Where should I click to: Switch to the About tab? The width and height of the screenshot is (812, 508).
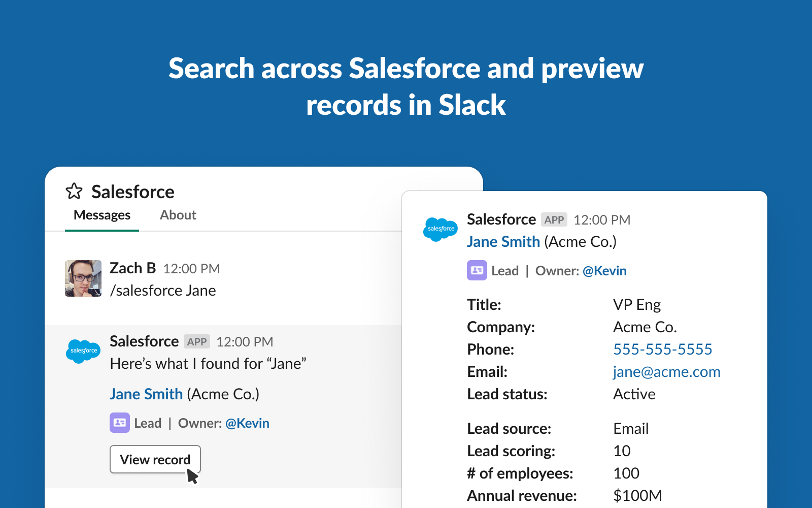point(178,215)
